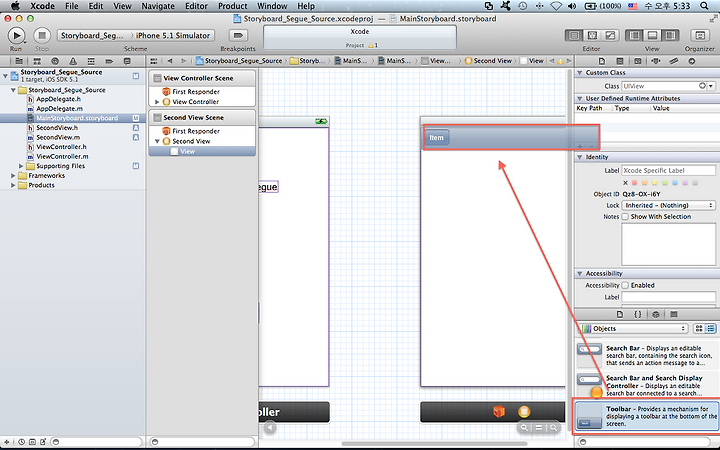Click the Run button in the toolbar

(x=17, y=35)
